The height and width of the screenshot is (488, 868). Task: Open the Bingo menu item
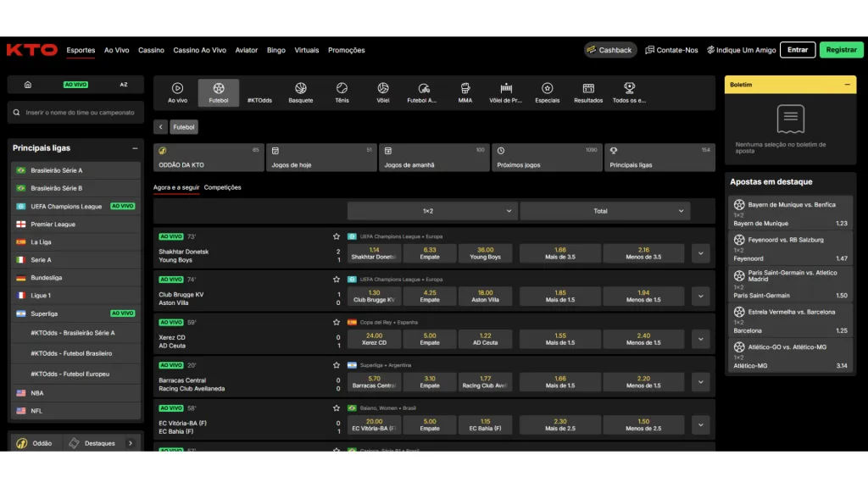(x=275, y=50)
